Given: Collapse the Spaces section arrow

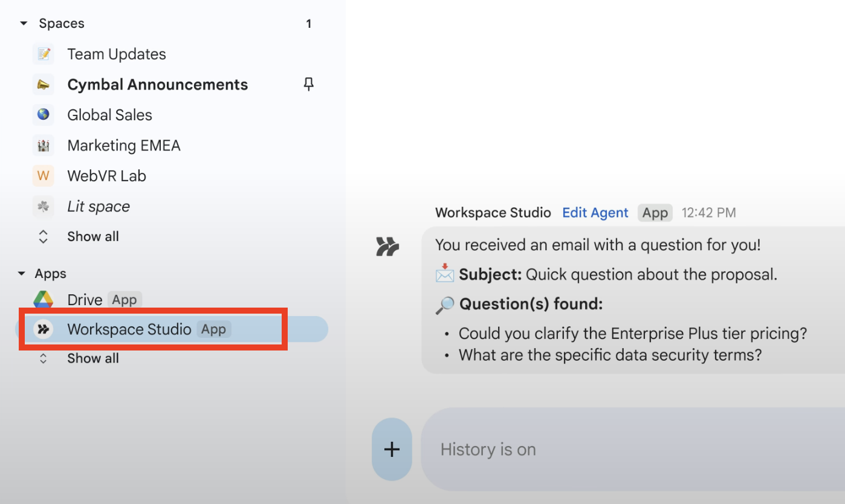Looking at the screenshot, I should [24, 24].
